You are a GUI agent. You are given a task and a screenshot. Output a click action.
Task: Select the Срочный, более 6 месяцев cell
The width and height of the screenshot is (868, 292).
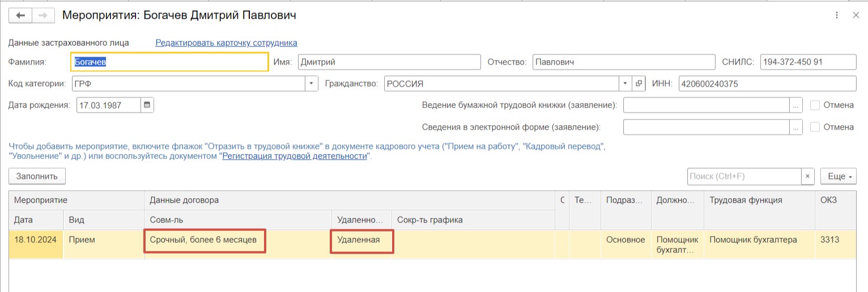205,241
